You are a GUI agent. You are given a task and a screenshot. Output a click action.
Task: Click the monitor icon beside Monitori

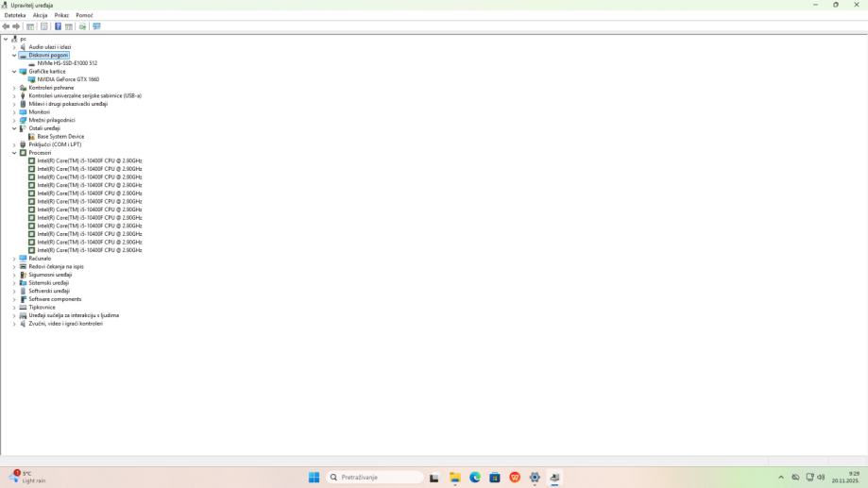(x=23, y=112)
